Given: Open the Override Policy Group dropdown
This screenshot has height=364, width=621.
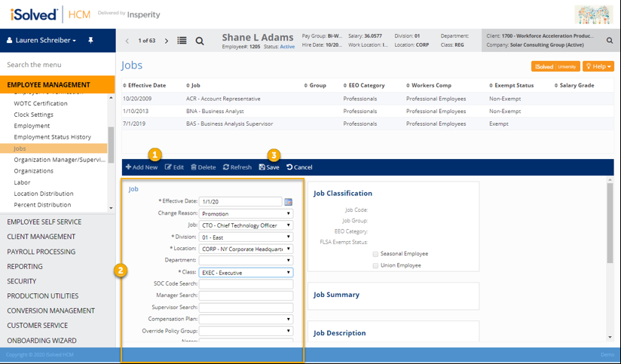Looking at the screenshot, I should click(x=246, y=331).
